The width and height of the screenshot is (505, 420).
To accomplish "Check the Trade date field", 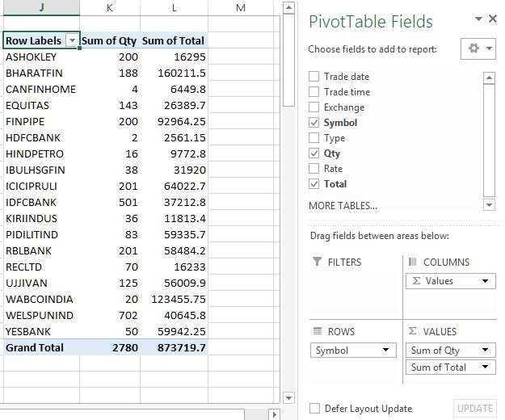I will (x=314, y=77).
